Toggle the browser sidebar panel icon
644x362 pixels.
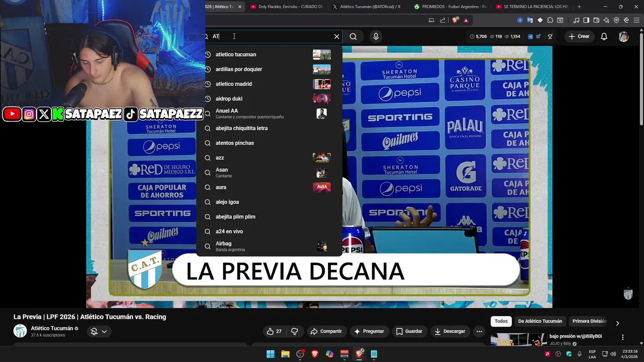tap(586, 20)
